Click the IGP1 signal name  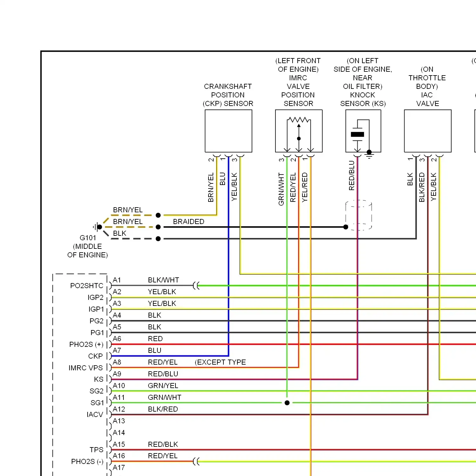96,309
